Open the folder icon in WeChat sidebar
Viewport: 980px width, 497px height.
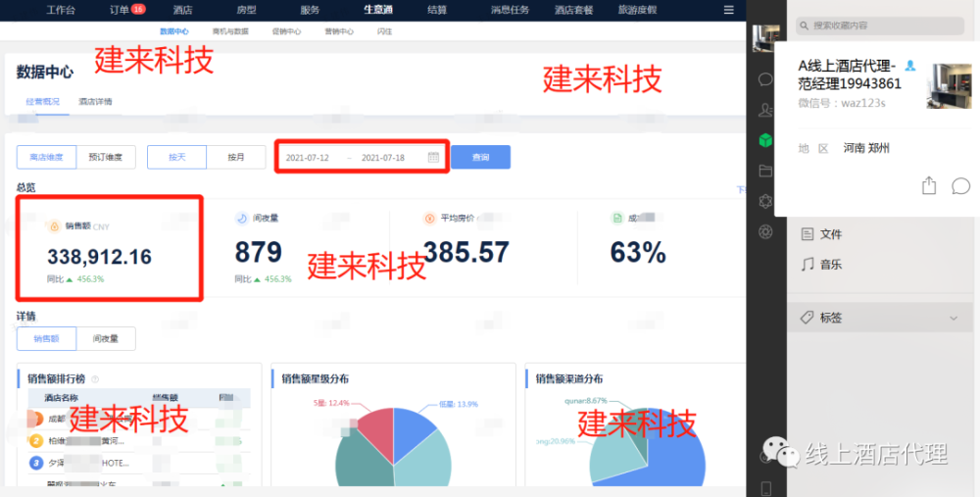765,171
